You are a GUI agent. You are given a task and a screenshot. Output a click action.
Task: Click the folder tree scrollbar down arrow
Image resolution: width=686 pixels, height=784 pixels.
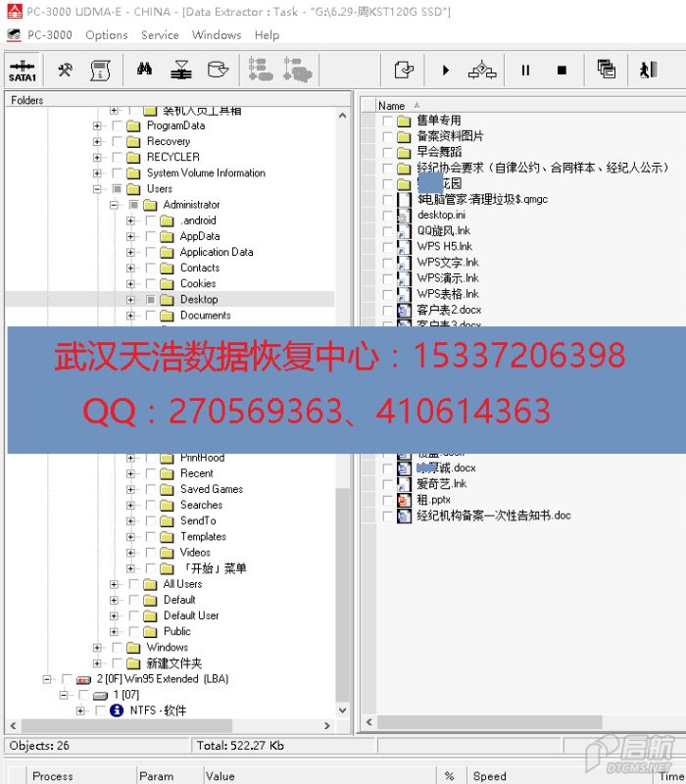click(343, 710)
